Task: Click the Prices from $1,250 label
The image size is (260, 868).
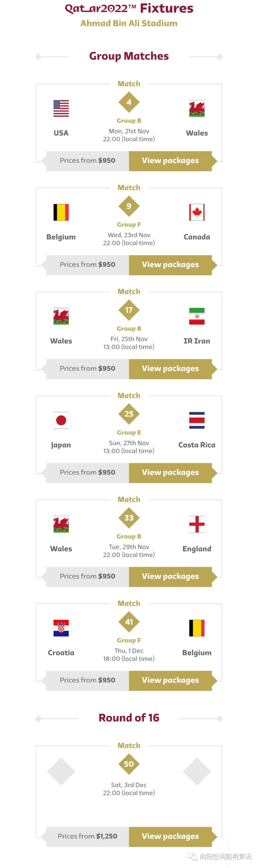Action: pos(87,836)
